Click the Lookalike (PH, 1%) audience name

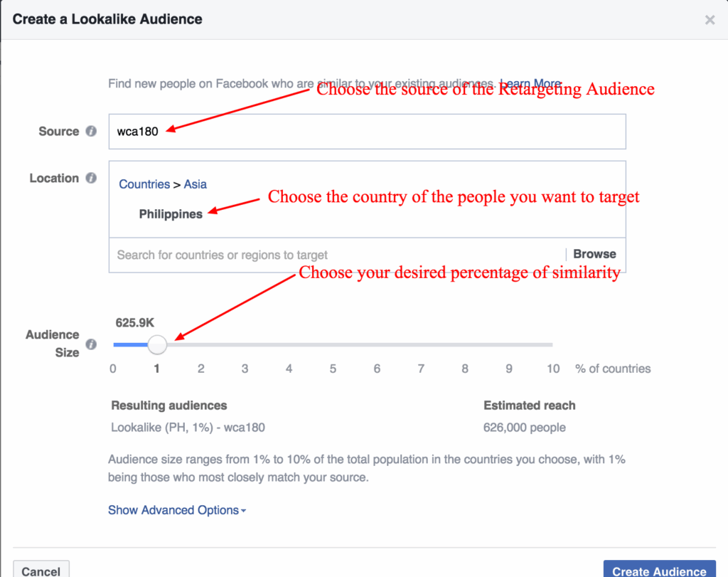click(187, 428)
